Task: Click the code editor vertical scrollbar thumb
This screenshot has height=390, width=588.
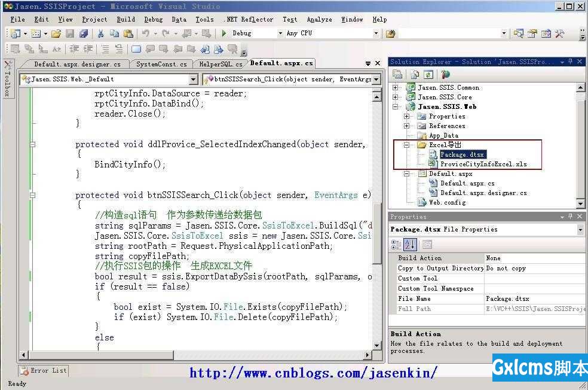Action: click(377, 233)
